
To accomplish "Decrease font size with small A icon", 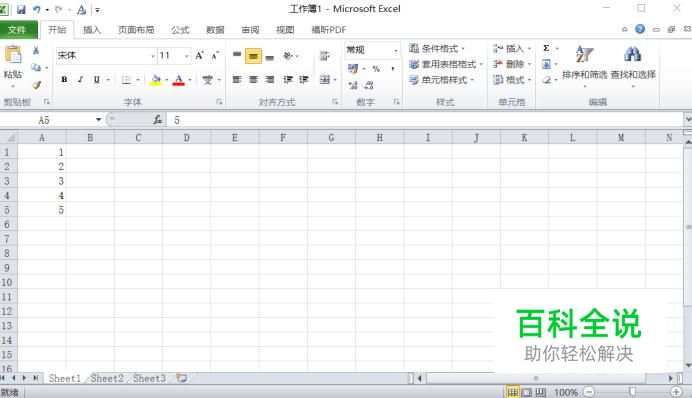I will coord(215,56).
